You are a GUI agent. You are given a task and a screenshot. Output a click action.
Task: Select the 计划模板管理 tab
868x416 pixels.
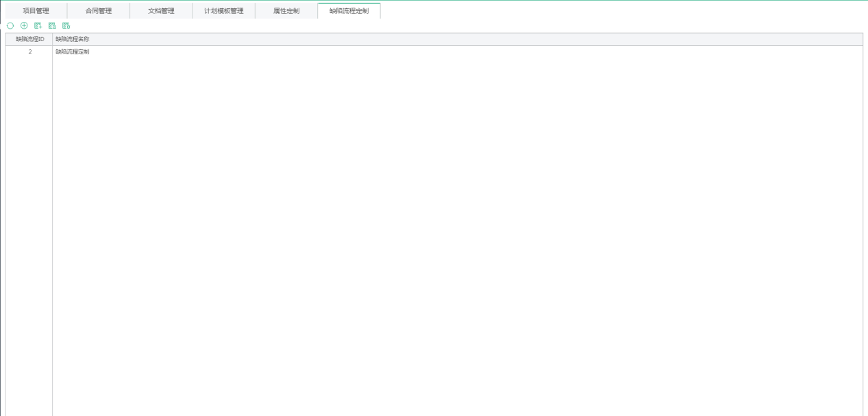click(223, 11)
